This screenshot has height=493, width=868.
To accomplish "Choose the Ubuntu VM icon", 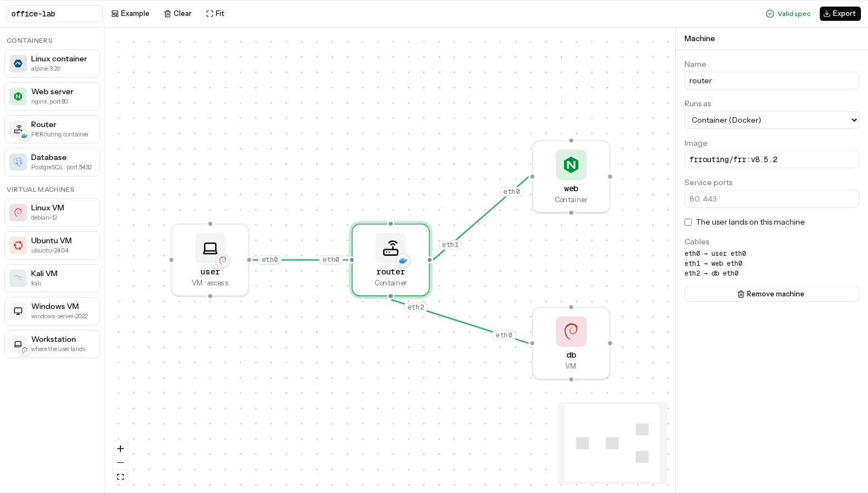I will click(18, 245).
